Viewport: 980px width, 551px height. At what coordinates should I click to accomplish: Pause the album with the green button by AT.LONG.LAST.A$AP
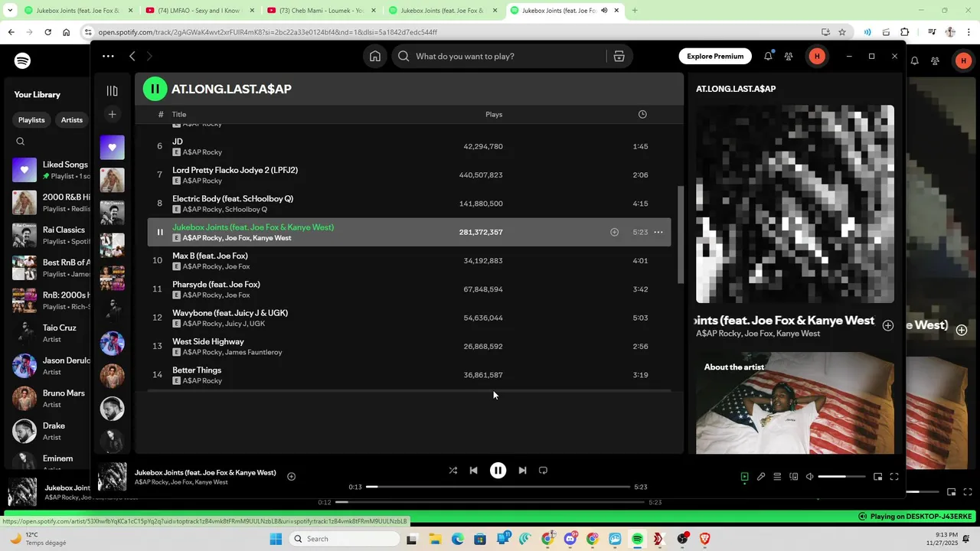click(155, 89)
